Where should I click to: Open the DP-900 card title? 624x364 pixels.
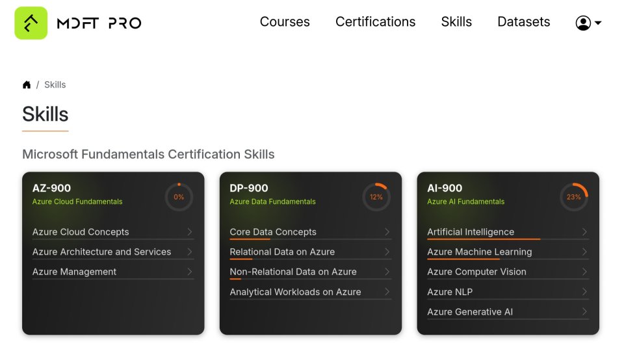pos(249,188)
